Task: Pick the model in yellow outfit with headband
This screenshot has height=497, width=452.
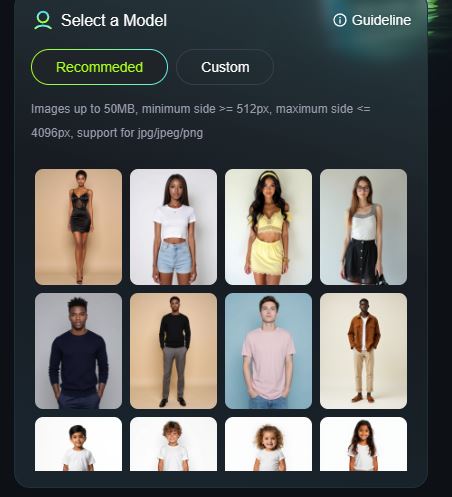Action: tap(268, 227)
